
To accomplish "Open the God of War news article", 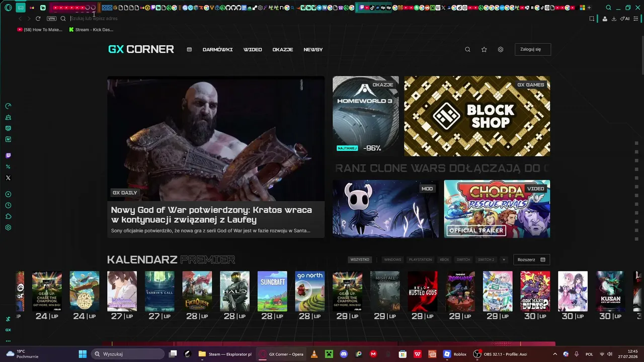I will click(216, 157).
